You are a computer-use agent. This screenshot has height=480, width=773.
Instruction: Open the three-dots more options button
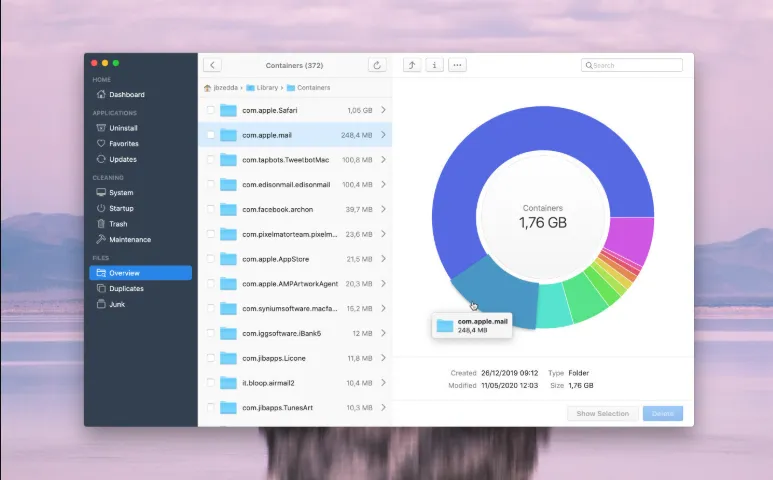(x=457, y=65)
